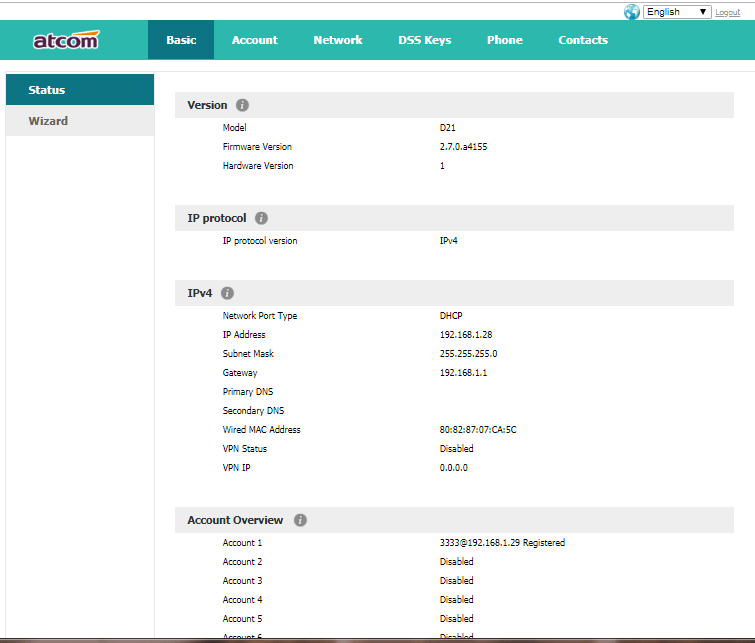
Task: Click the Account 5 Disabled status
Action: coord(456,618)
